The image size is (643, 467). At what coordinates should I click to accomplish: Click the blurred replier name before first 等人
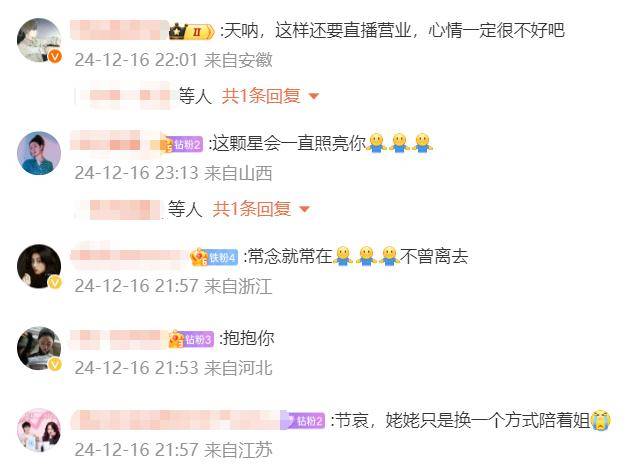click(x=123, y=96)
